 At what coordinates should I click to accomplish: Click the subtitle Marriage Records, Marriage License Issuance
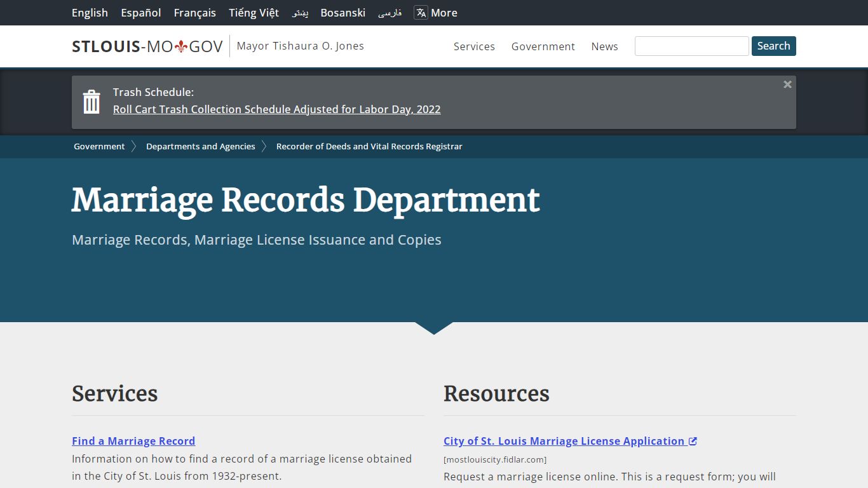257,240
